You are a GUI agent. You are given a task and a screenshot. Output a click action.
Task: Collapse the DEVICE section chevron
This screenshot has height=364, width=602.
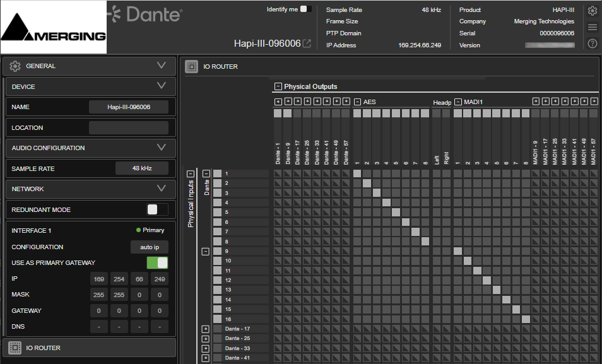162,86
